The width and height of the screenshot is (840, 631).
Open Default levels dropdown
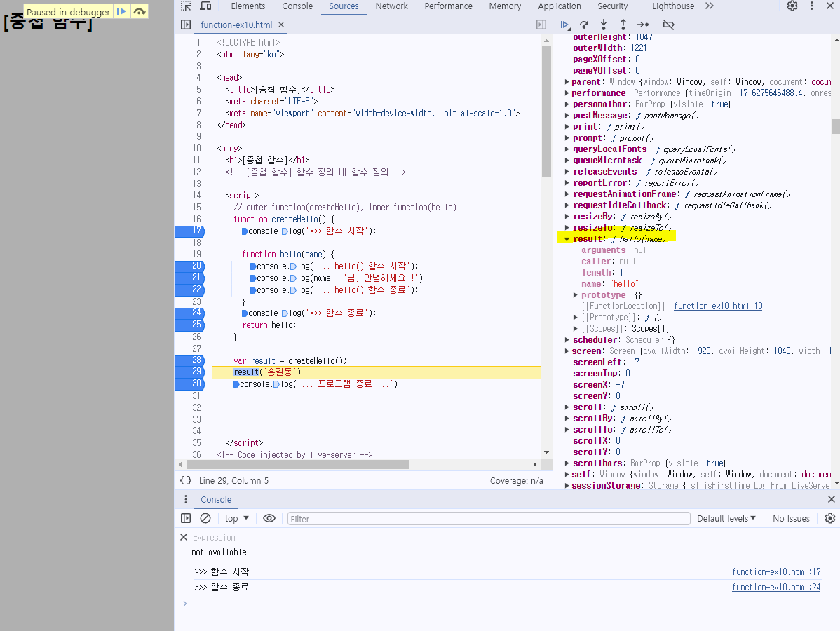[726, 519]
